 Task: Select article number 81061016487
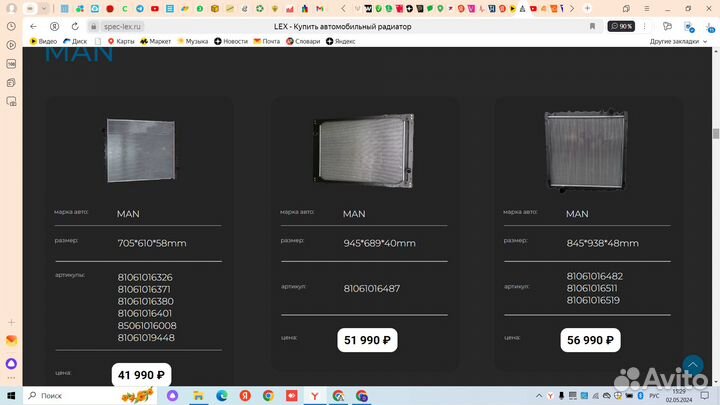pyautogui.click(x=372, y=289)
